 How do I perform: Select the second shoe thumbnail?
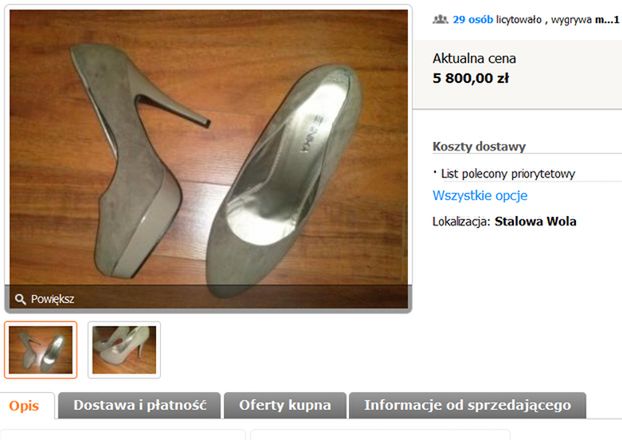(124, 350)
